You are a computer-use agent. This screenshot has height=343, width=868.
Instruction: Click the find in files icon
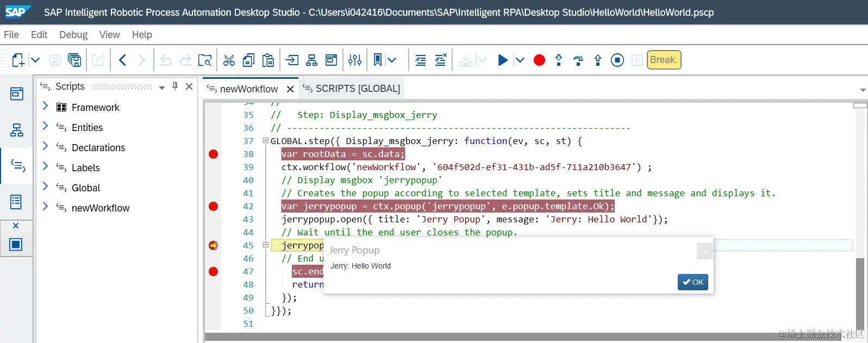205,60
